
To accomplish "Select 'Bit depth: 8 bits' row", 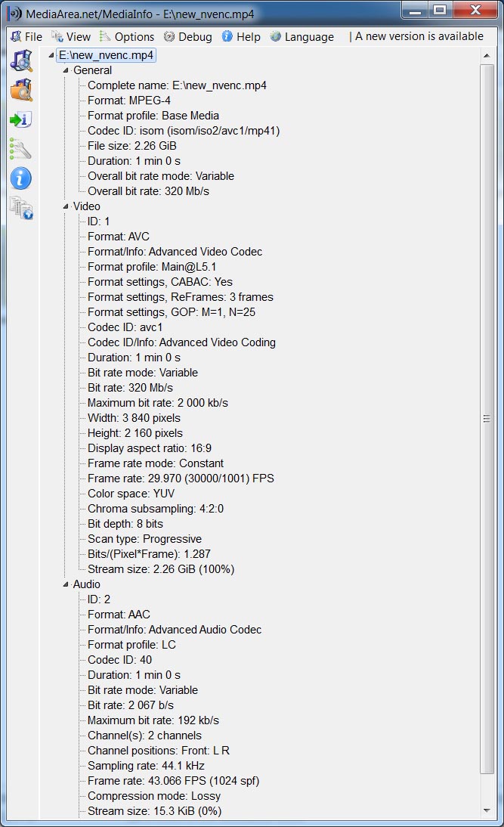I will (x=125, y=524).
